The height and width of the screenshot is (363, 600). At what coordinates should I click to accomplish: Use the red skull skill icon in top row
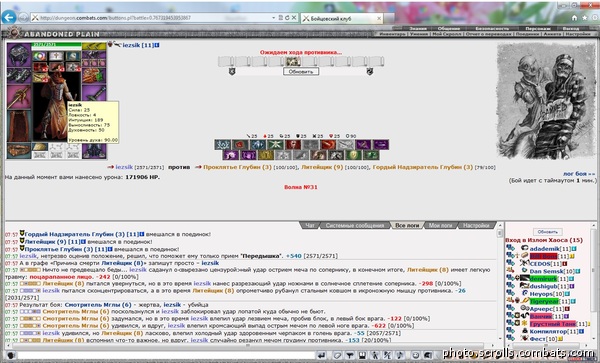293,145
